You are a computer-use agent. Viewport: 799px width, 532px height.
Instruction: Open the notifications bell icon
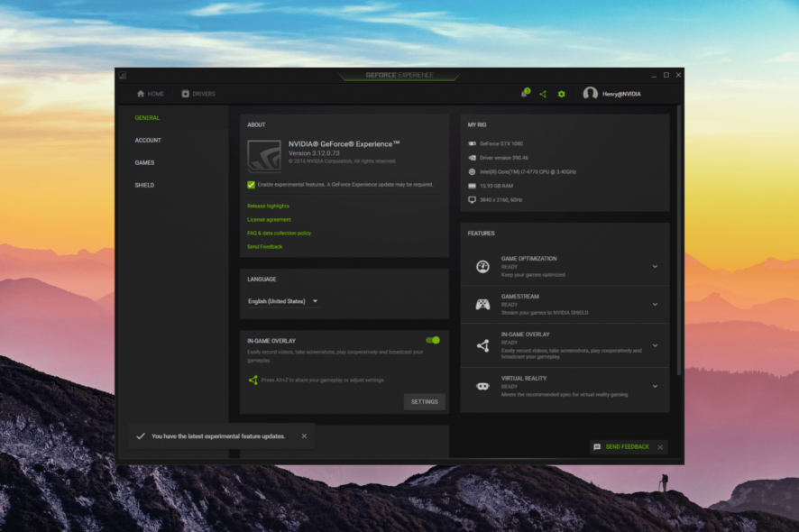[525, 93]
